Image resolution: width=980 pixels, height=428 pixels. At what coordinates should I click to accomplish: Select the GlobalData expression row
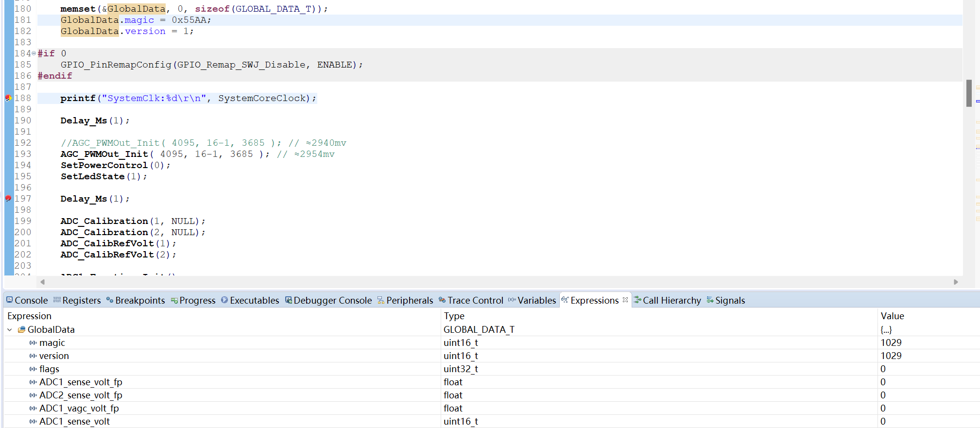click(x=492, y=329)
